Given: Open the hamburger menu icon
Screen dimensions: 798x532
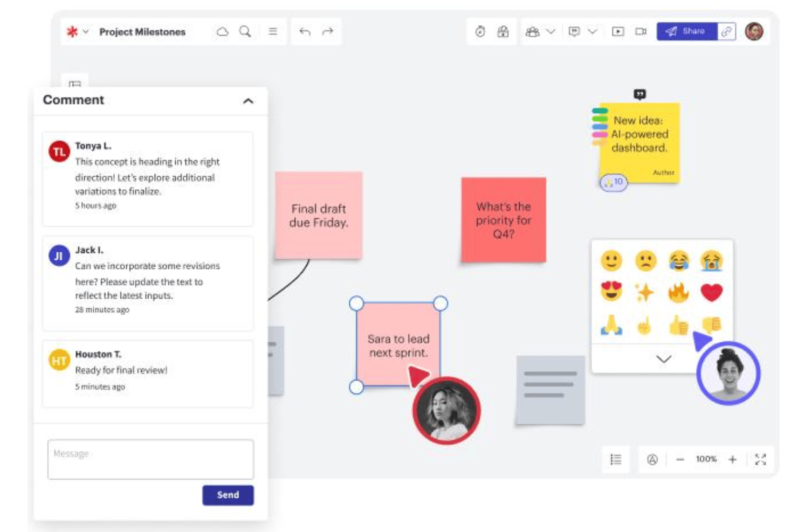Looking at the screenshot, I should (x=273, y=32).
